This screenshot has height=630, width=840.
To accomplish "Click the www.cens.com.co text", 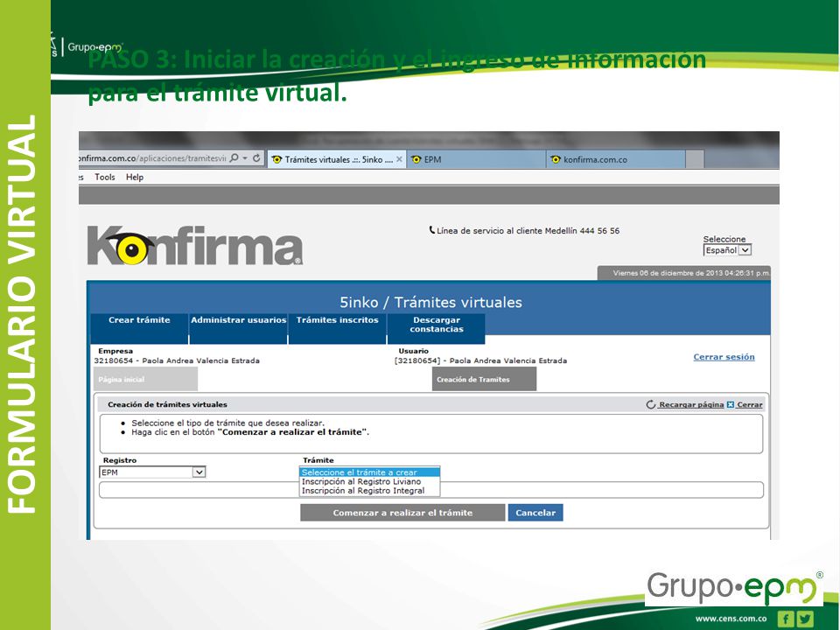I will (x=731, y=619).
